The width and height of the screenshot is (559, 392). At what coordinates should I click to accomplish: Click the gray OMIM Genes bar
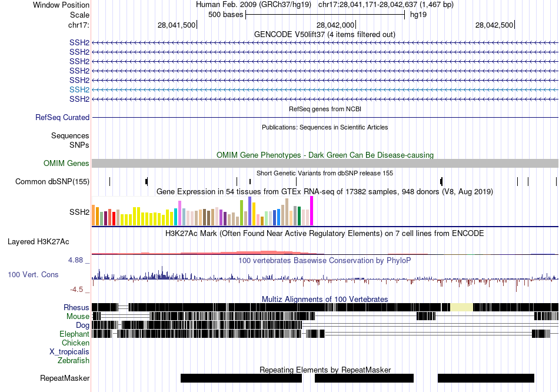click(325, 164)
